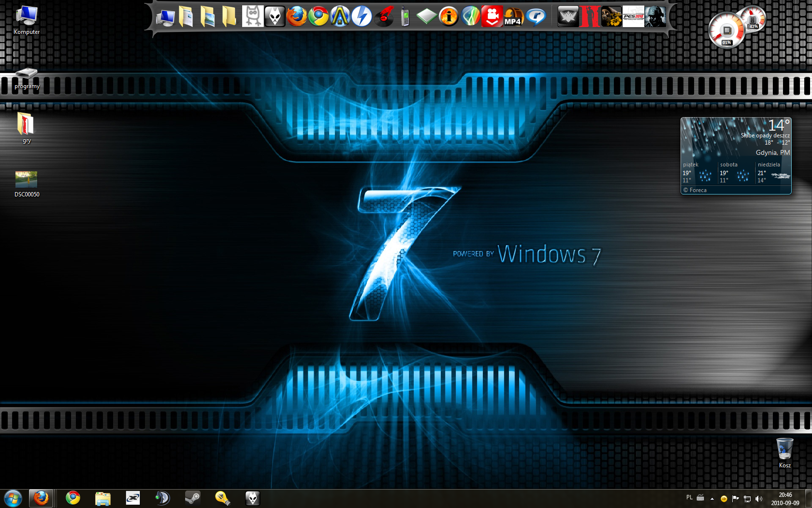Click the volume speaker tray icon

pyautogui.click(x=759, y=499)
